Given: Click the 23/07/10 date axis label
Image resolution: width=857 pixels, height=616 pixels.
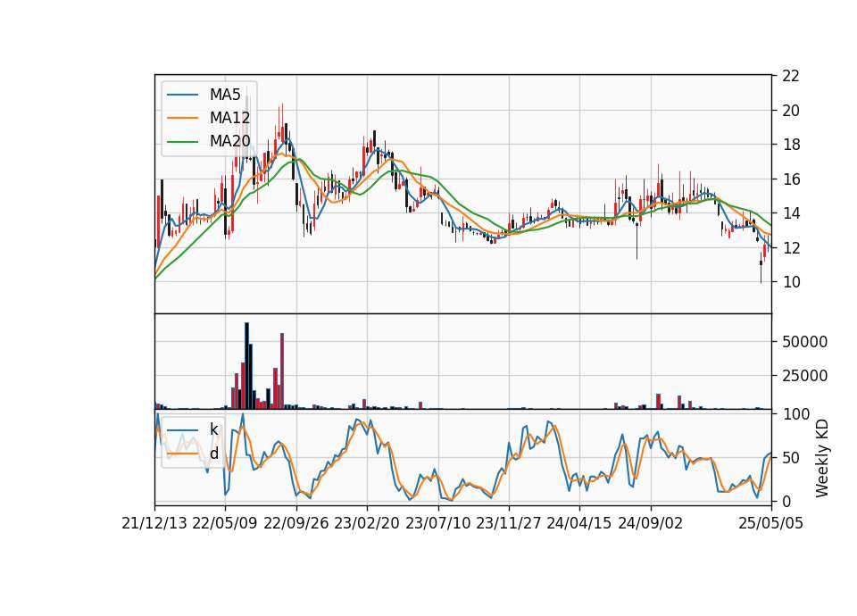Looking at the screenshot, I should 437,524.
